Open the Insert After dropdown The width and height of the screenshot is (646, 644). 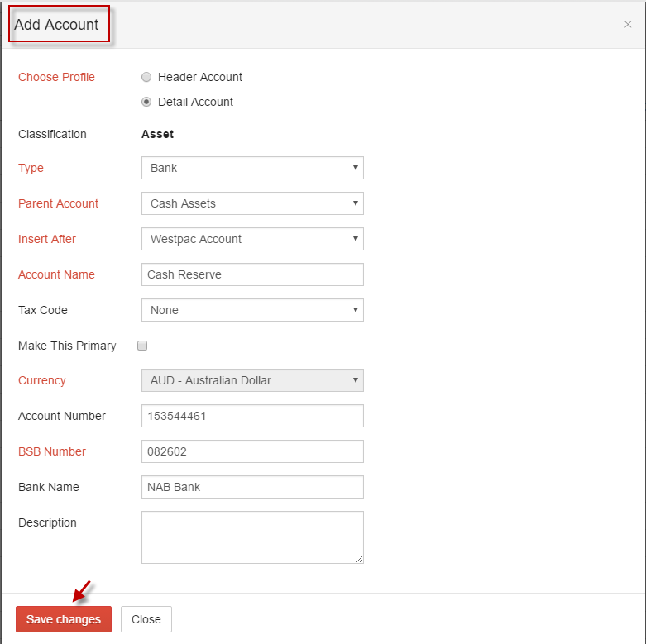(252, 239)
